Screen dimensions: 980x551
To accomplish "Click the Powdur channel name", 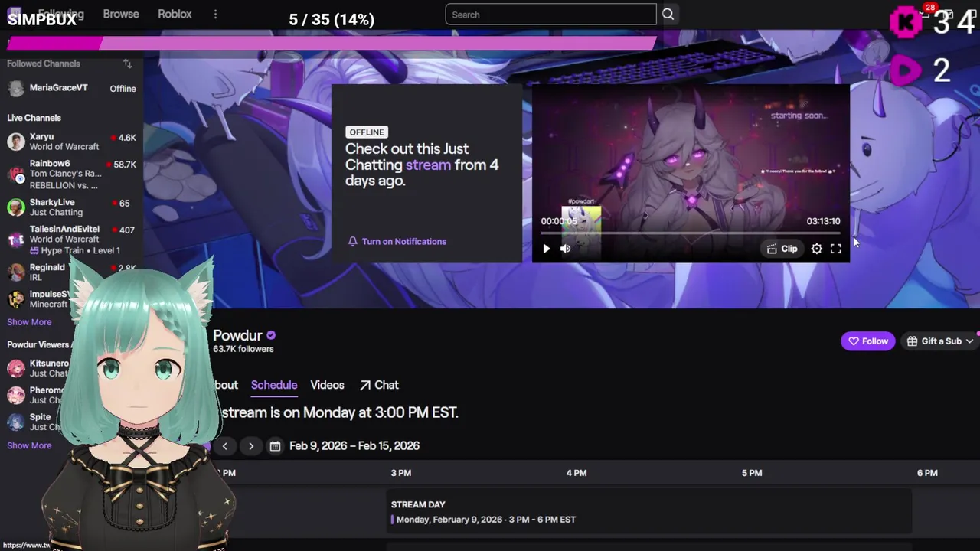I will tap(237, 335).
